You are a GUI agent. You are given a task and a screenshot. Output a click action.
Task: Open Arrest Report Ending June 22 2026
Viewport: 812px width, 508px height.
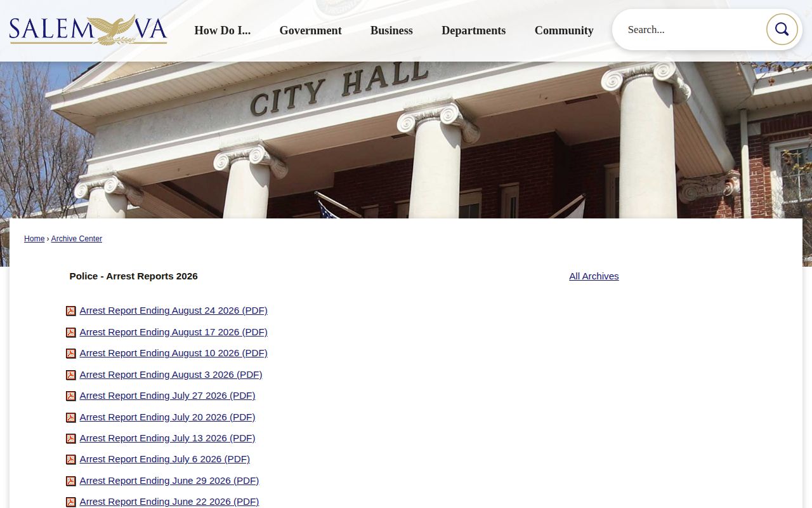point(169,502)
